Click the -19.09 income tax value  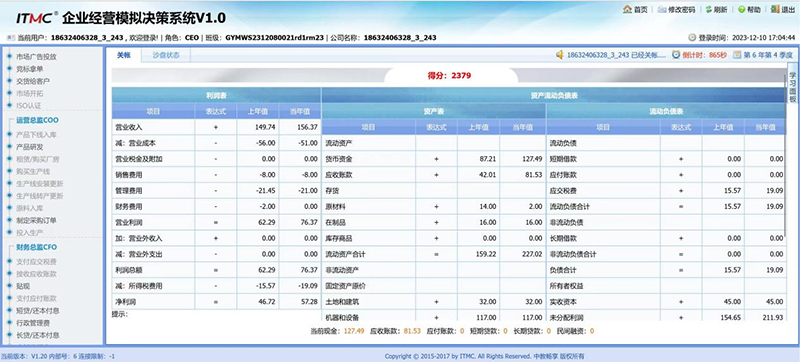click(x=308, y=286)
